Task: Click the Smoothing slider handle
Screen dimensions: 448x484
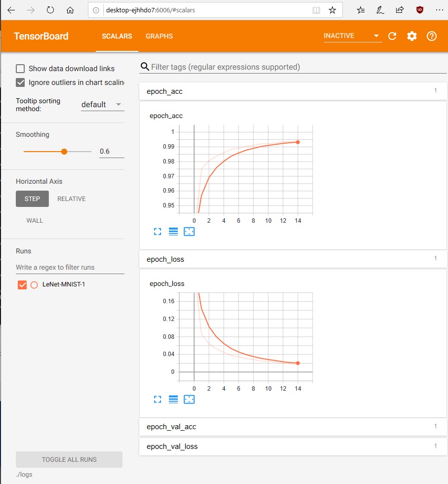Action: 64,152
